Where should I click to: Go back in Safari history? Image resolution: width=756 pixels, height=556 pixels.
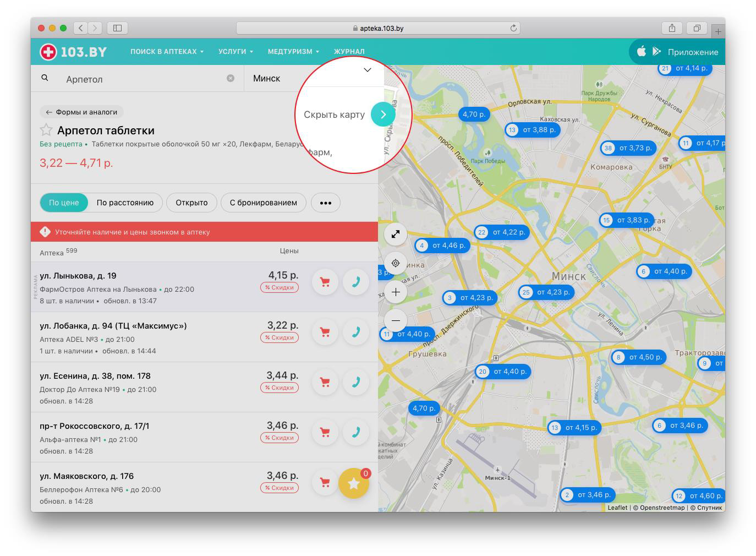(81, 28)
